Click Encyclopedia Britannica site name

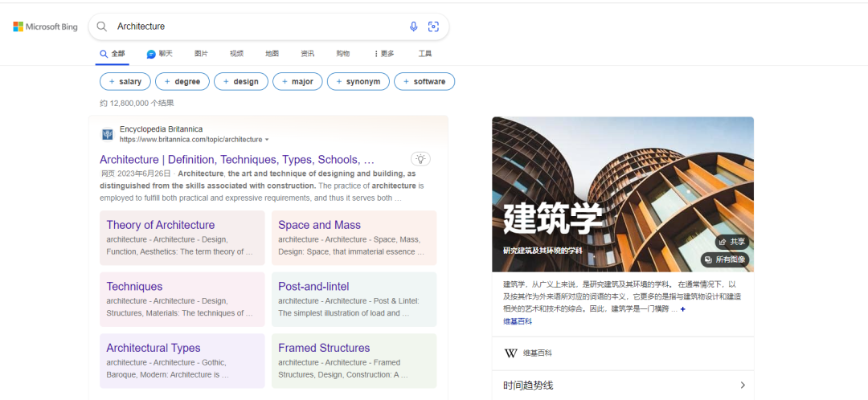click(x=161, y=129)
